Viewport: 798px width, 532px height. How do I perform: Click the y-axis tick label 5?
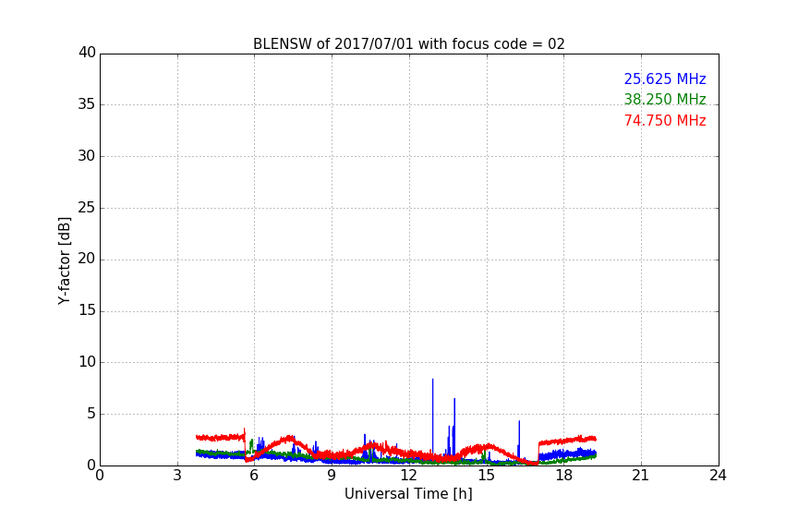point(91,414)
